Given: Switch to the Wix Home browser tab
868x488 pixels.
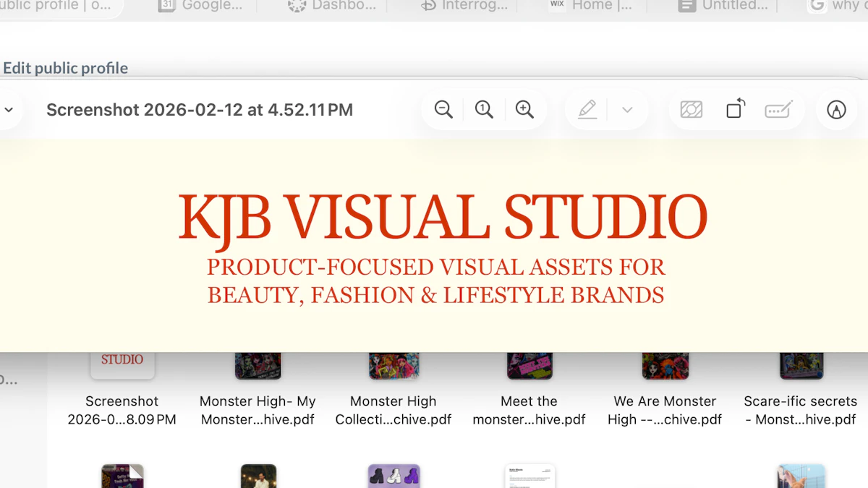Looking at the screenshot, I should coord(590,6).
